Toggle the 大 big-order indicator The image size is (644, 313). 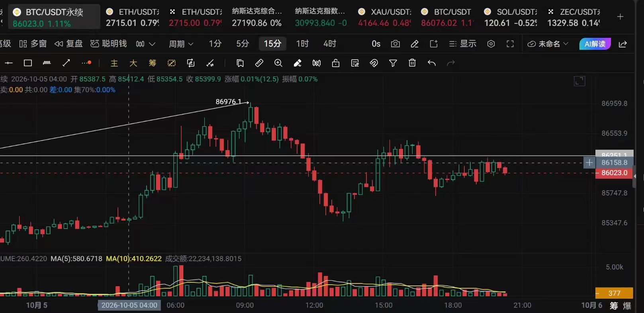click(133, 63)
